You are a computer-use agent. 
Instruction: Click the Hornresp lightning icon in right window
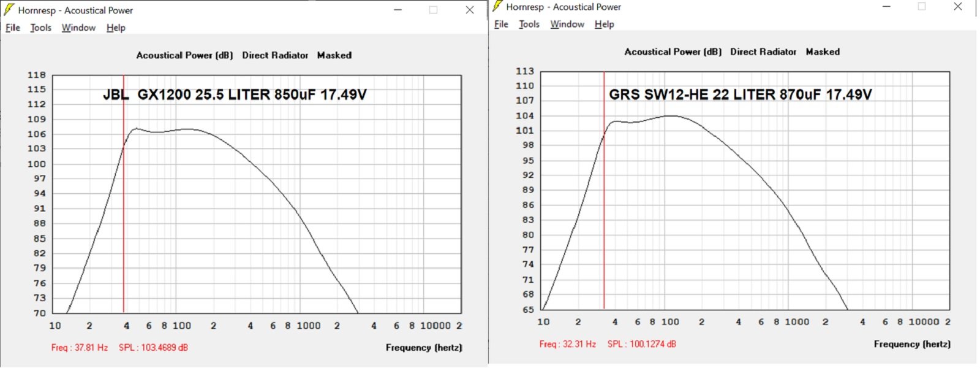coord(497,6)
